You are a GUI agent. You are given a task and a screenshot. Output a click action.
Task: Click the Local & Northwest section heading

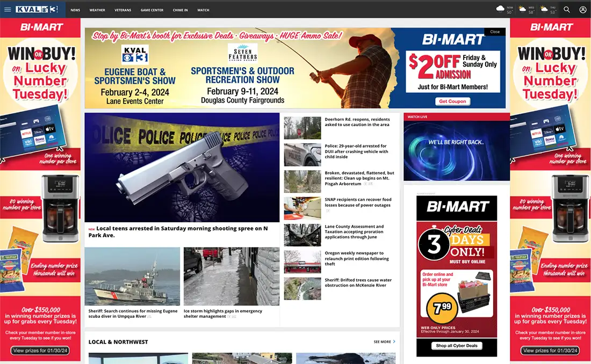118,342
